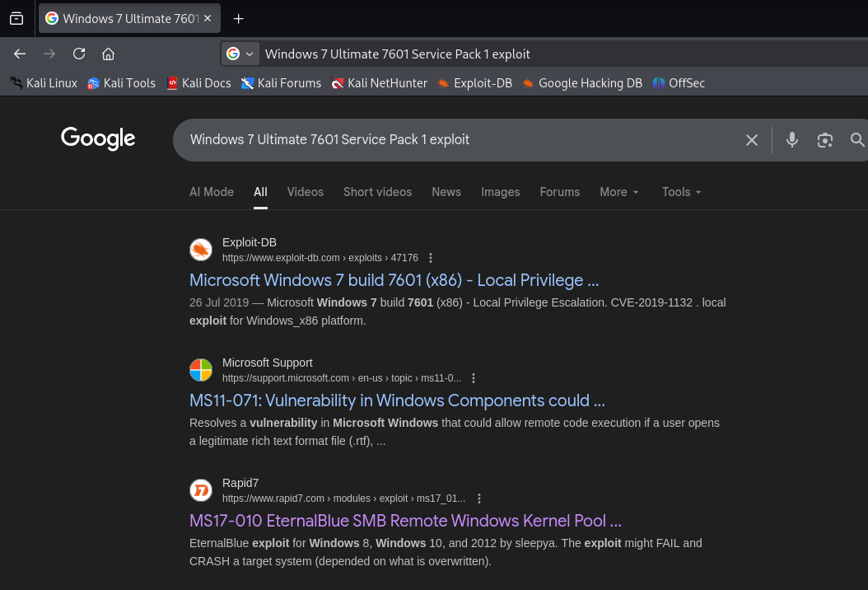Image resolution: width=868 pixels, height=590 pixels.
Task: Open the Kali NetHunter bookmark
Action: coord(379,83)
